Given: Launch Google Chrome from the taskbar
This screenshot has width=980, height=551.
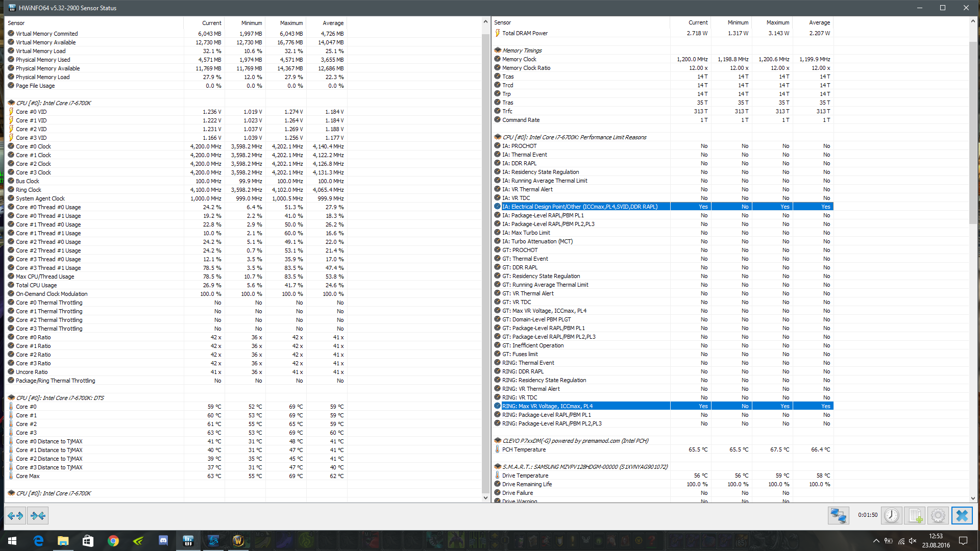Looking at the screenshot, I should coord(113,541).
